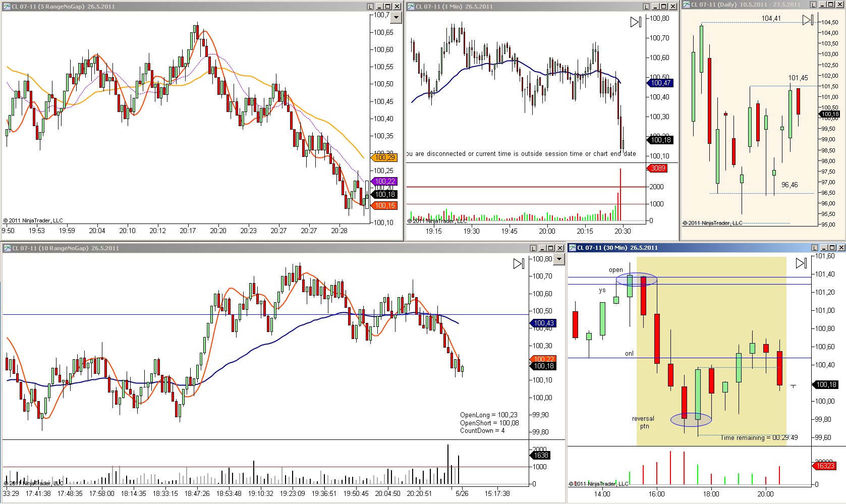Select title bar of 30 Min chart
Viewport: 846px width, 504px height.
[x=706, y=248]
